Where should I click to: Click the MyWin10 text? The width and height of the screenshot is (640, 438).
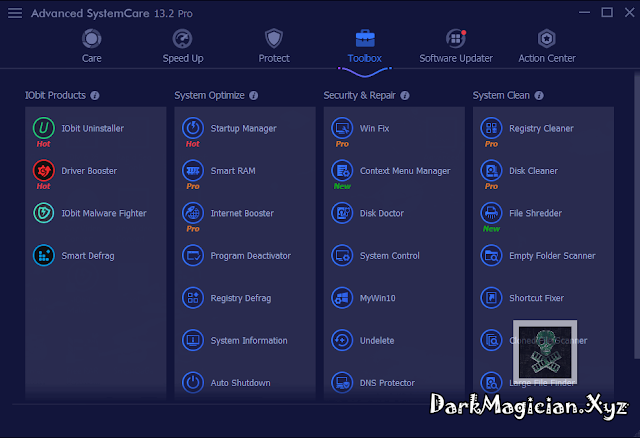pos(378,298)
